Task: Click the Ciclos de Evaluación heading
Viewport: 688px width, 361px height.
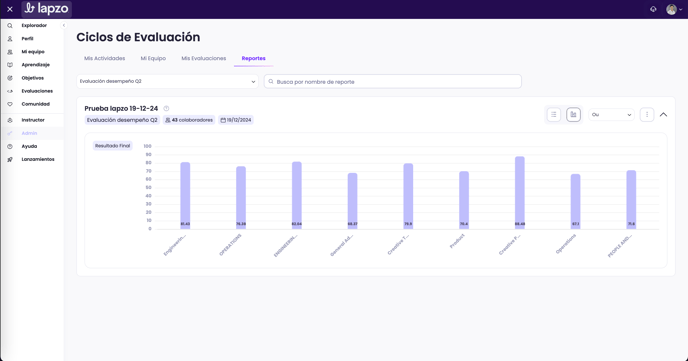Action: coord(138,37)
